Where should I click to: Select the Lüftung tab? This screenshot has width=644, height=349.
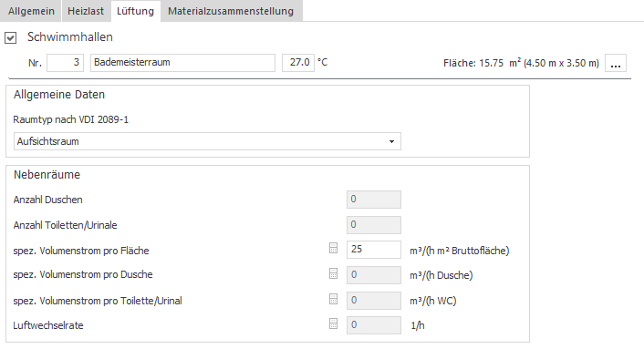coord(136,11)
